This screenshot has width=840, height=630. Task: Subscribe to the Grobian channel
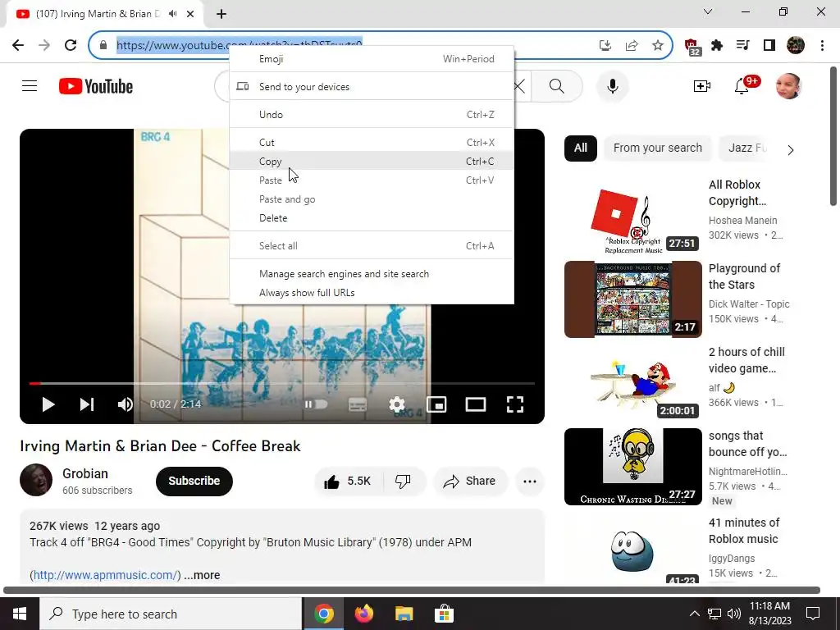pos(194,481)
